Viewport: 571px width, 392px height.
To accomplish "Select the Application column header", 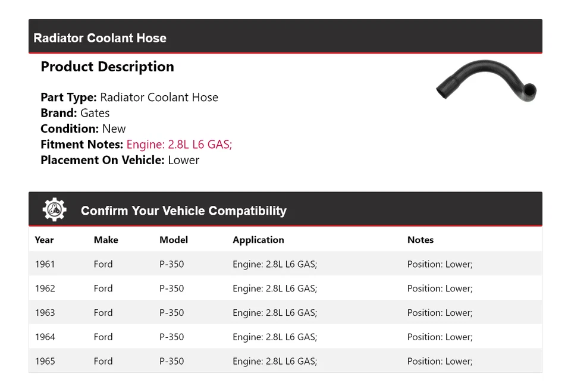I will 258,240.
